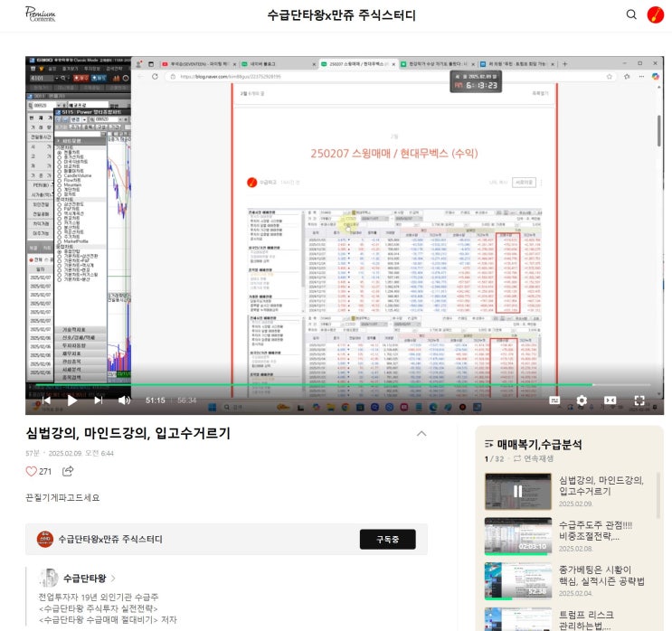Click the 1 / 32 playlist counter
This screenshot has height=631, width=672.
(494, 459)
